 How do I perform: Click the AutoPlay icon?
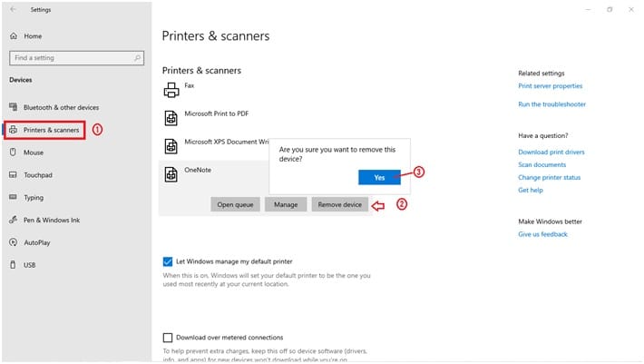pyautogui.click(x=13, y=242)
